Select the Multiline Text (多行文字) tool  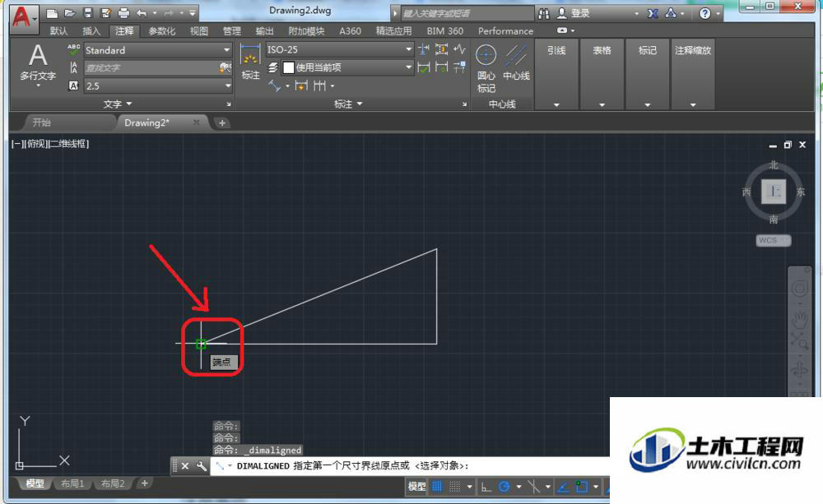[37, 63]
